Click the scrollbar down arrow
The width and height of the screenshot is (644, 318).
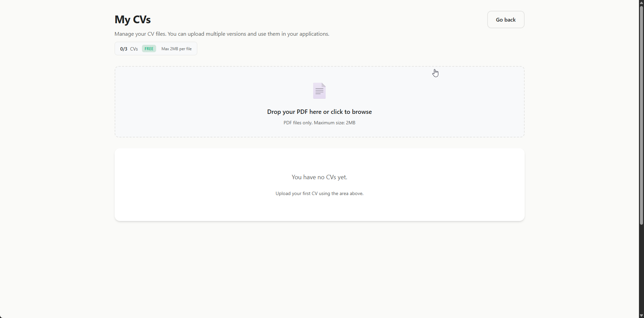[640, 315]
